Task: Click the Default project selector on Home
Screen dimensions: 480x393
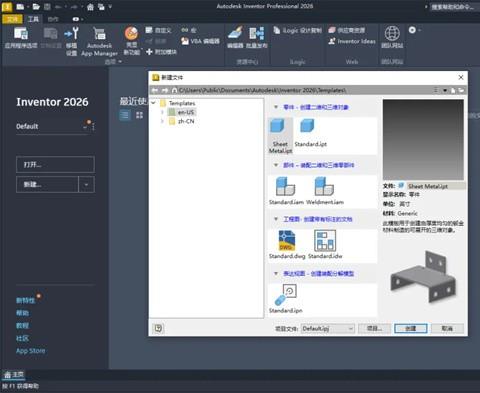Action: tap(52, 127)
